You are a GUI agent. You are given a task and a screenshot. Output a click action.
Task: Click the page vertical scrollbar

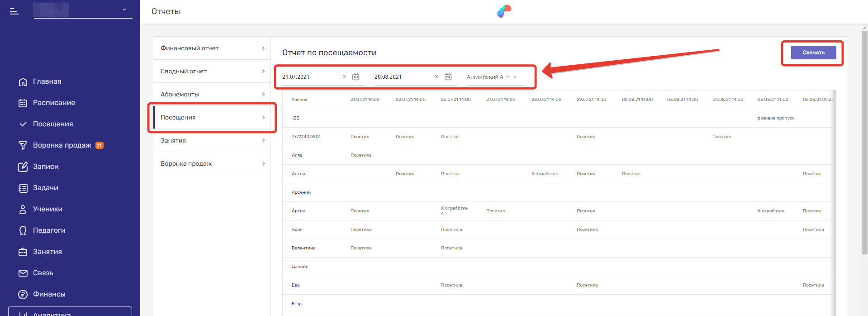pos(864,136)
